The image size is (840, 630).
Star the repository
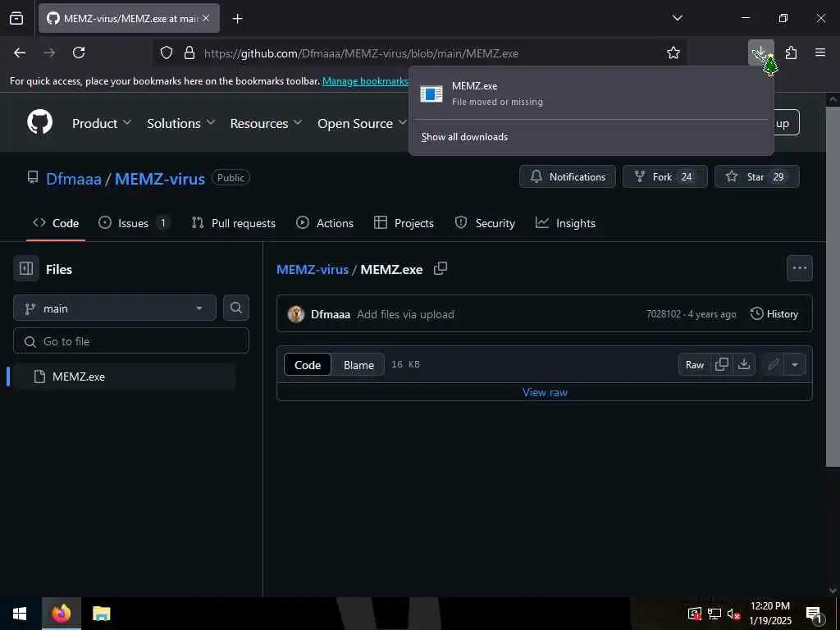(756, 177)
